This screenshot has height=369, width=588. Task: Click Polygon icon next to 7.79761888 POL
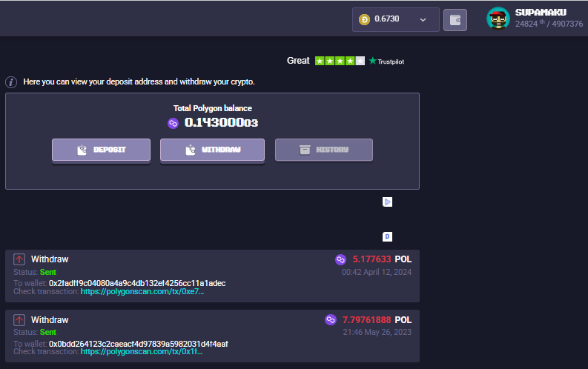[x=331, y=319]
